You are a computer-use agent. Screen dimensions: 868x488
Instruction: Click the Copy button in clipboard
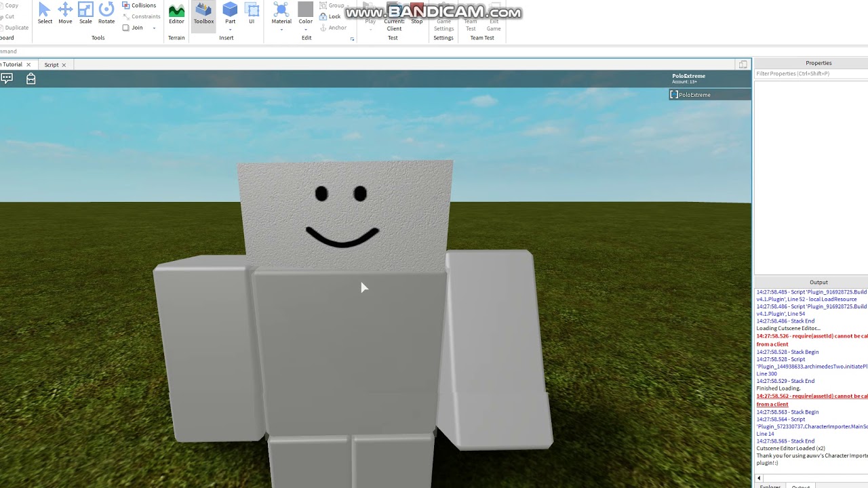[x=9, y=5]
